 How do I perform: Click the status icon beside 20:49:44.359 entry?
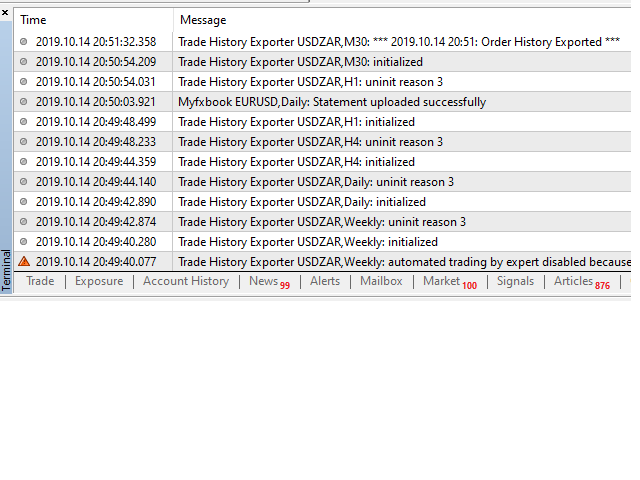coord(24,162)
